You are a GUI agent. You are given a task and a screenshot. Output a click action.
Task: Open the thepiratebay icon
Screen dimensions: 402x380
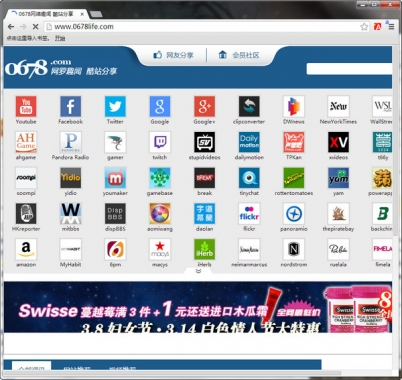[338, 213]
